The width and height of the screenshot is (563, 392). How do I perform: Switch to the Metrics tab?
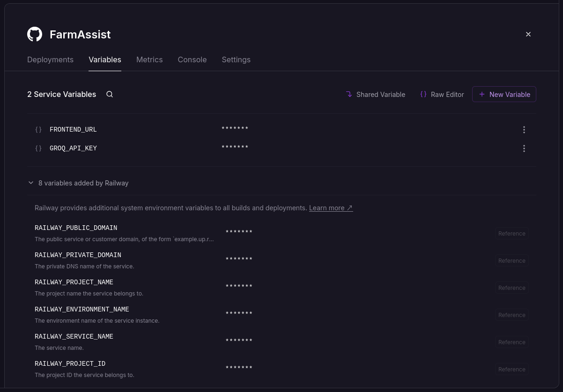point(149,59)
